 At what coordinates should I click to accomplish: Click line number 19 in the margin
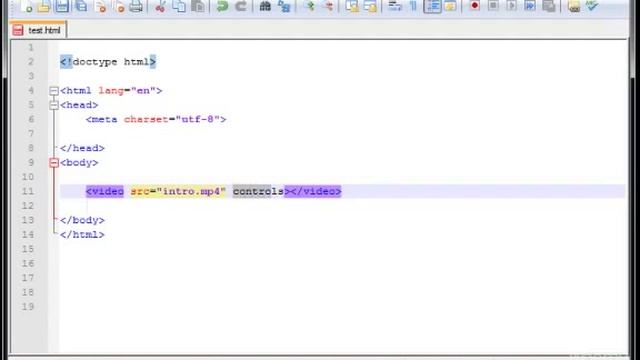coord(28,307)
